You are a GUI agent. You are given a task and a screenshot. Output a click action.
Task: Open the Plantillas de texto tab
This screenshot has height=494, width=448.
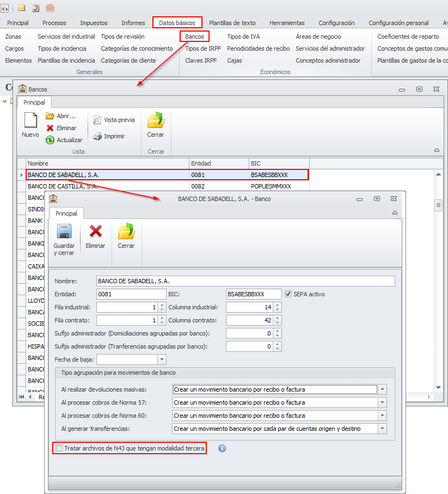(232, 23)
